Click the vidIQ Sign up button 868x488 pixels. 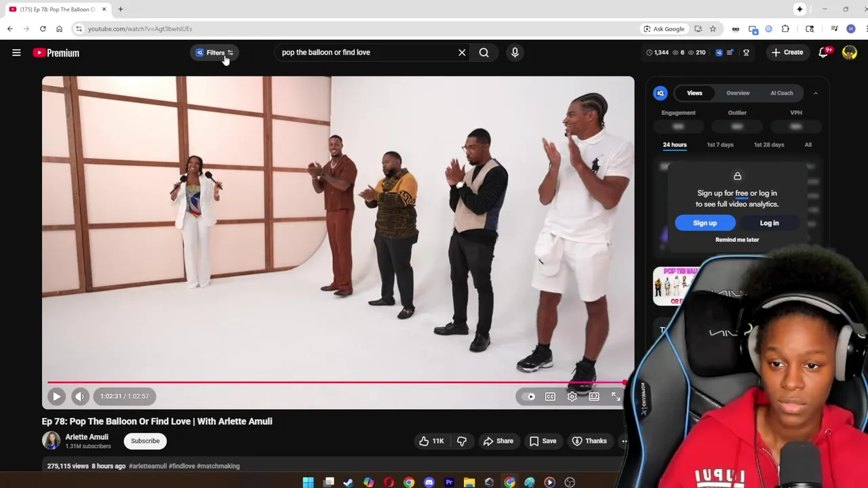(x=705, y=223)
